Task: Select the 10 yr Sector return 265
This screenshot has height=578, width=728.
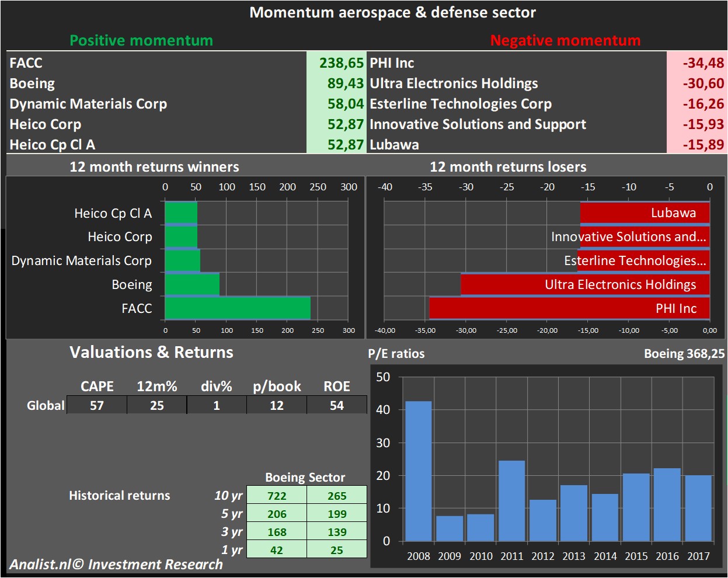Action: pyautogui.click(x=337, y=496)
